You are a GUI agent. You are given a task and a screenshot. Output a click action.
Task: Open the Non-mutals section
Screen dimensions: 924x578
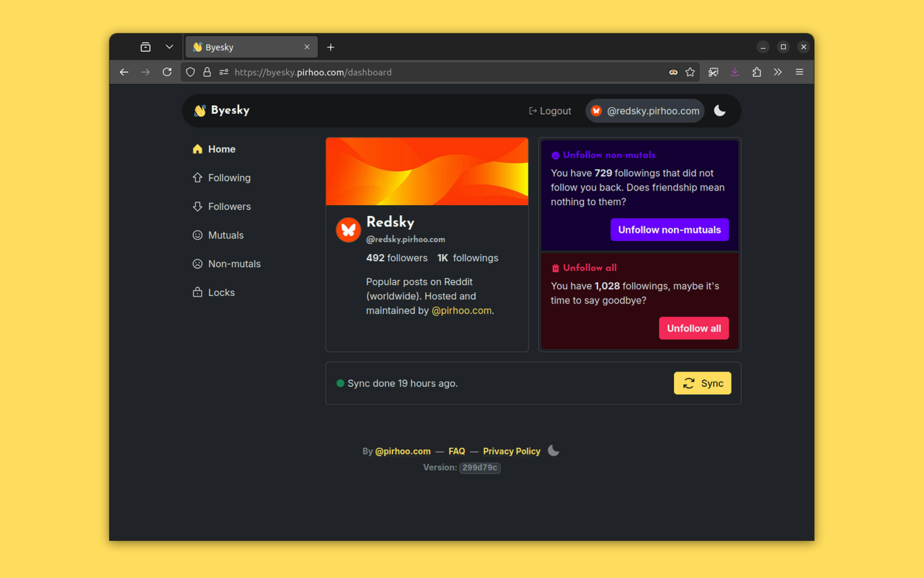[227, 264]
